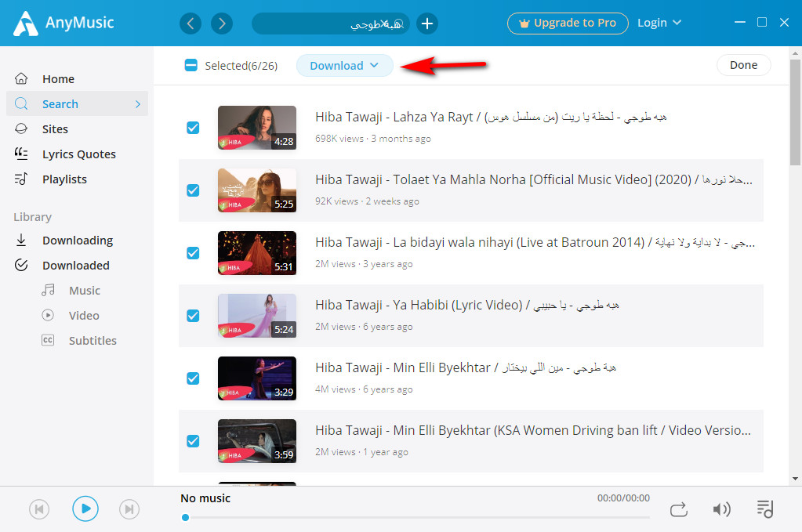Click the 5:25 Tolaet Ya Mahla thumbnail

click(x=257, y=190)
